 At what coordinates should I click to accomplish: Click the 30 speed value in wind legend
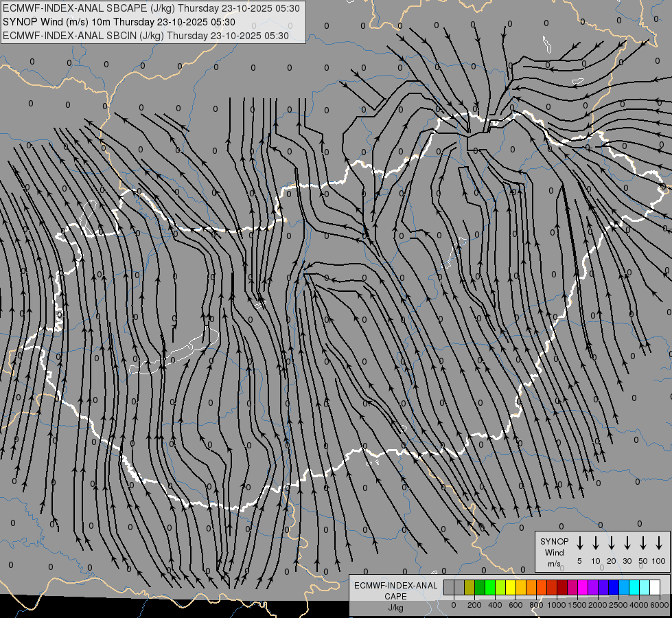click(x=627, y=561)
